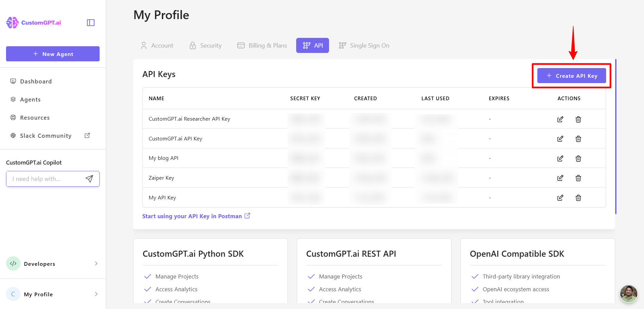This screenshot has width=644, height=309.
Task: Delete the CustomGPT.ai Researcher API Key
Action: pyautogui.click(x=578, y=119)
